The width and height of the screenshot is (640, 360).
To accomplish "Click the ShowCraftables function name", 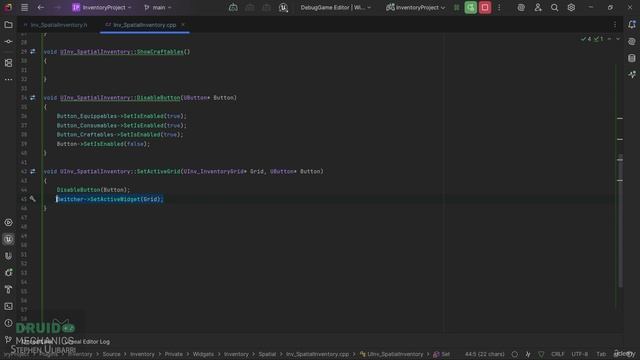I will point(160,52).
